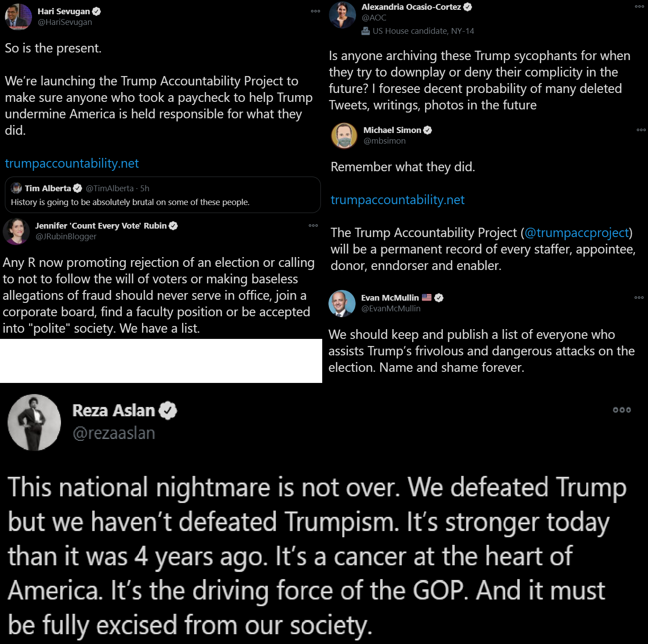Expand the options menu on Reza Aslan's tweet
The height and width of the screenshot is (644, 648).
[622, 410]
